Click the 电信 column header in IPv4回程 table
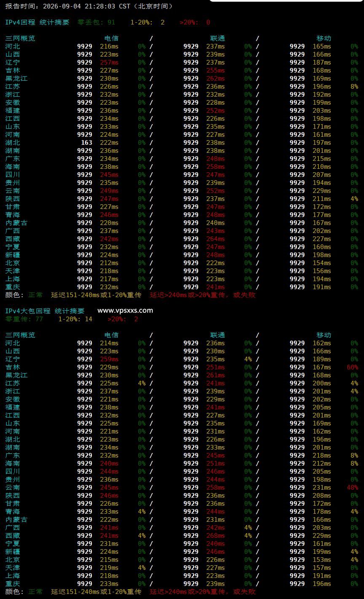 (111, 38)
